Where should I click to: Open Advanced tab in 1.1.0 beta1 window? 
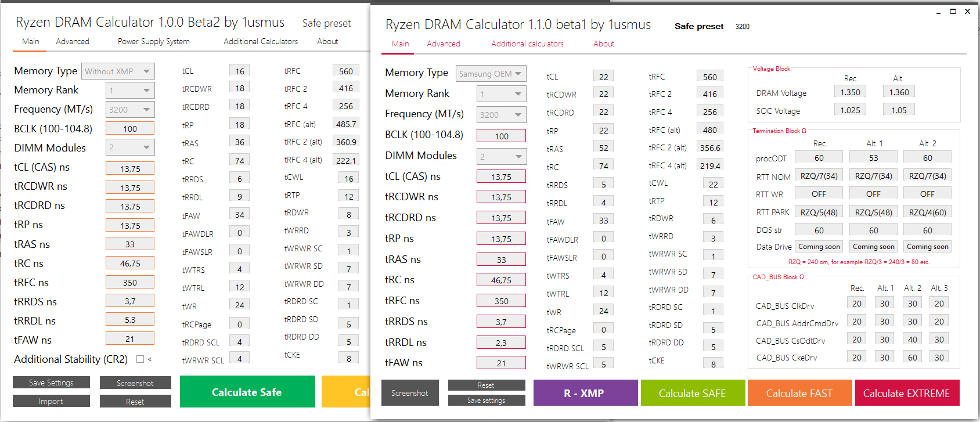point(444,44)
